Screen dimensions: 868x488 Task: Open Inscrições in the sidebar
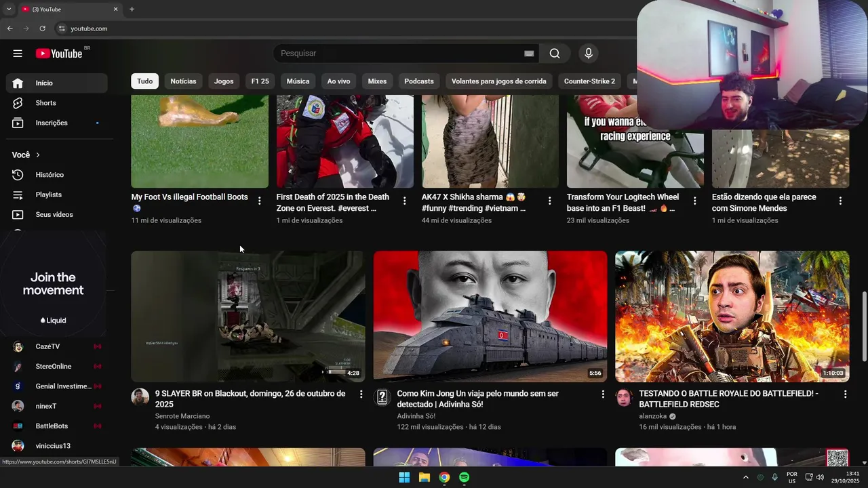click(x=57, y=123)
